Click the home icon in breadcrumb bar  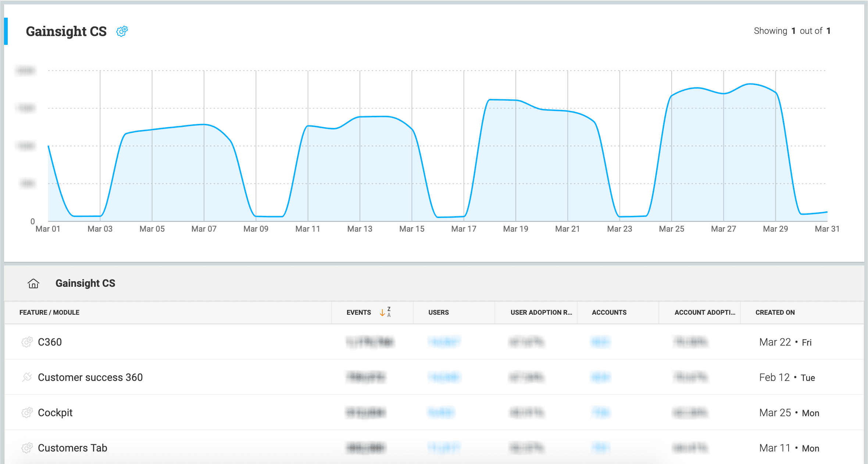coord(33,283)
